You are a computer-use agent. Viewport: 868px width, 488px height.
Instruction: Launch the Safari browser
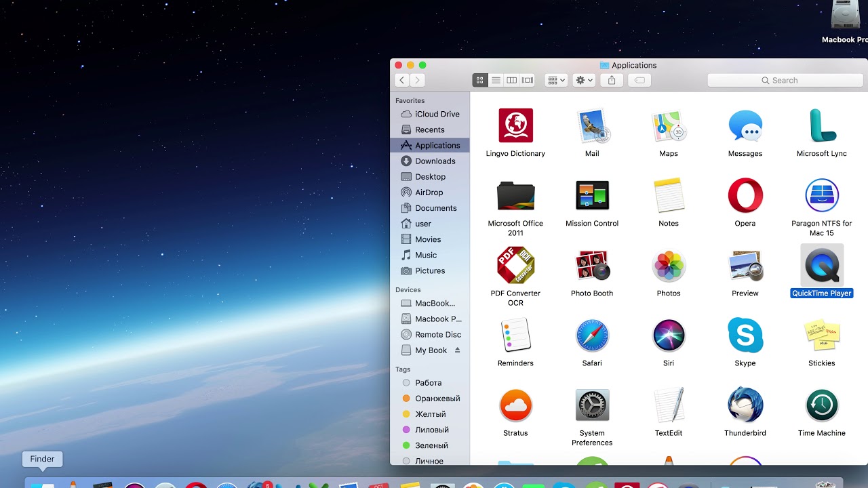pyautogui.click(x=592, y=335)
